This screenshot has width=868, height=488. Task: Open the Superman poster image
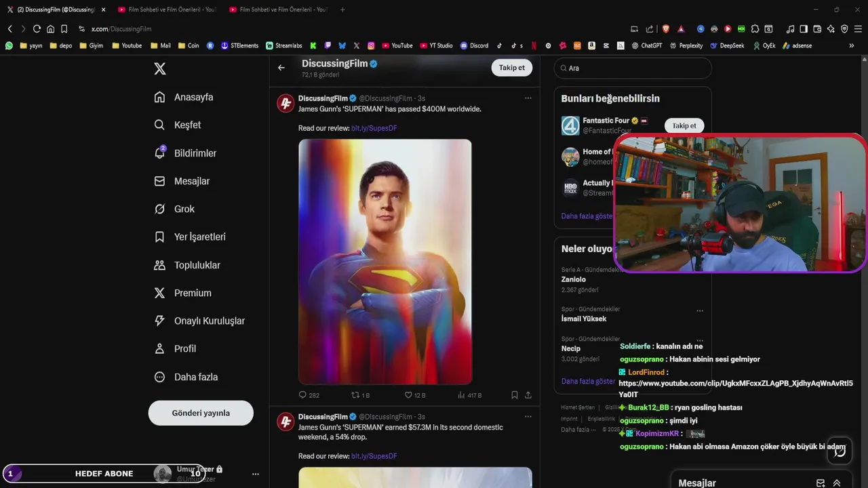(x=385, y=262)
